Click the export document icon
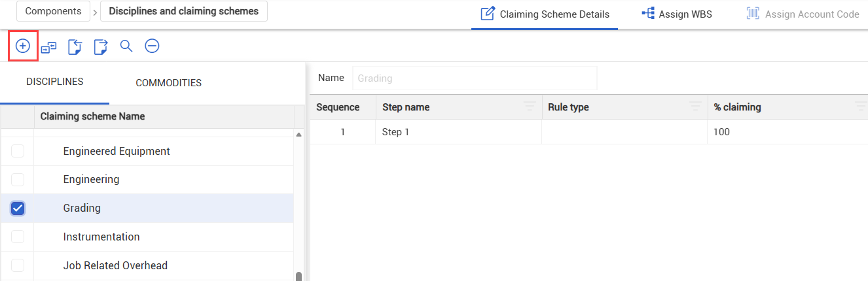Image resolution: width=868 pixels, height=281 pixels. click(x=100, y=46)
